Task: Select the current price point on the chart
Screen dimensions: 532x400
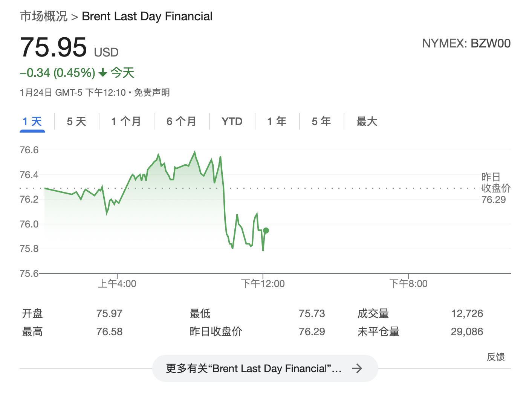Action: click(266, 231)
